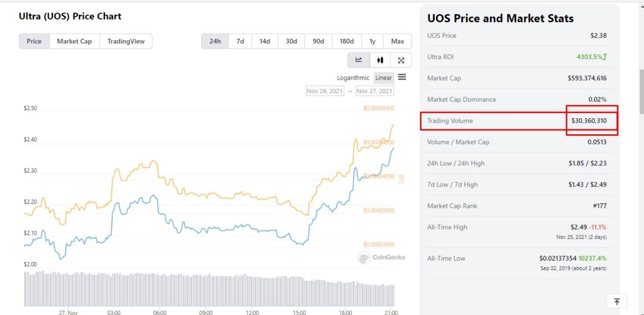Open the Market Cap tab
The width and height of the screenshot is (644, 315).
[x=74, y=41]
